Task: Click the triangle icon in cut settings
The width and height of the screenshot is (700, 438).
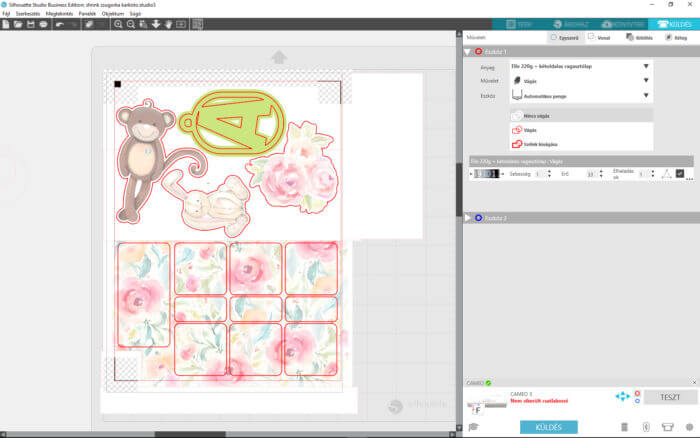Action: [666, 174]
